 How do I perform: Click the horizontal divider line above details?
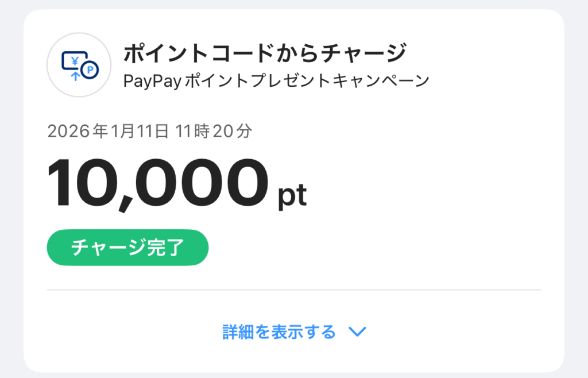click(x=293, y=290)
